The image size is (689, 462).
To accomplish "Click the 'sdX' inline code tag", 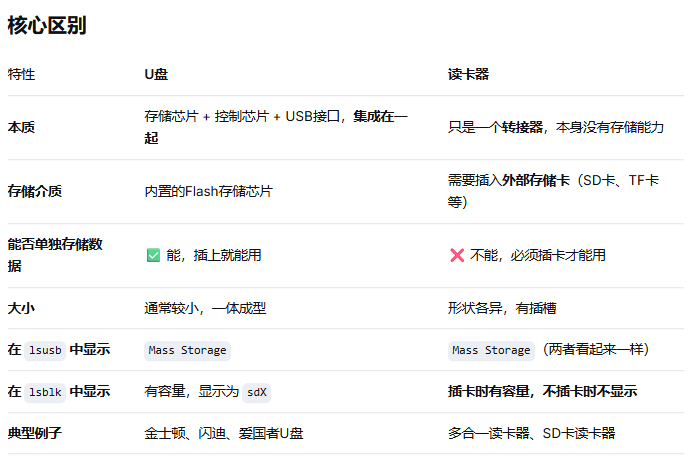I will tap(257, 392).
